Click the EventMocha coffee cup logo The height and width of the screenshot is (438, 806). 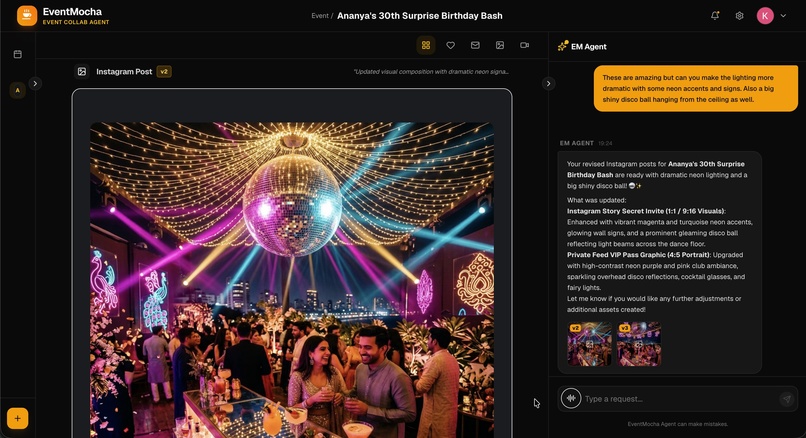point(27,16)
